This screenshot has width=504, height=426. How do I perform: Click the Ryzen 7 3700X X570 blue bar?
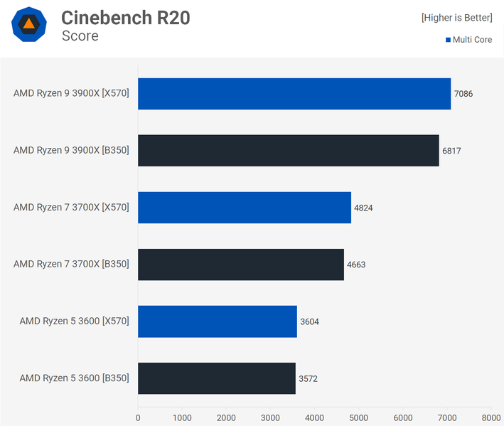point(244,208)
